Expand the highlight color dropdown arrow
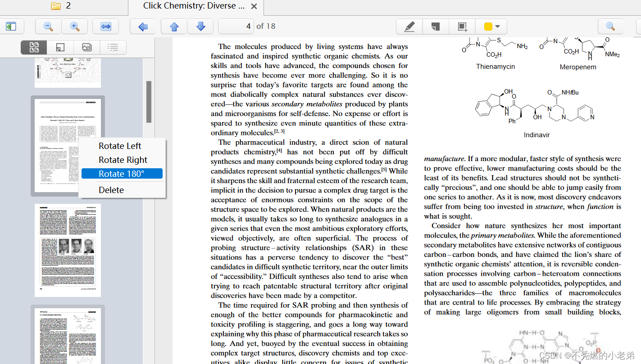 click(498, 27)
